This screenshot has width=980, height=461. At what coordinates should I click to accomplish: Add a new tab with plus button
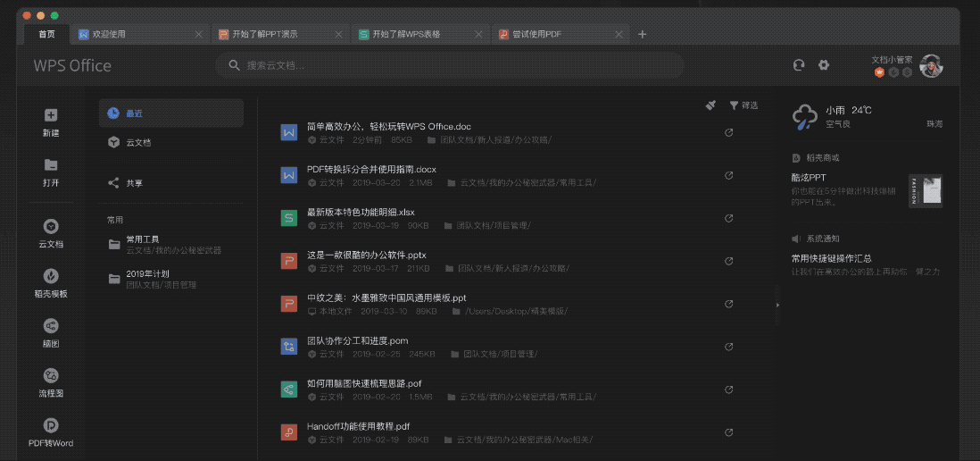pos(642,35)
